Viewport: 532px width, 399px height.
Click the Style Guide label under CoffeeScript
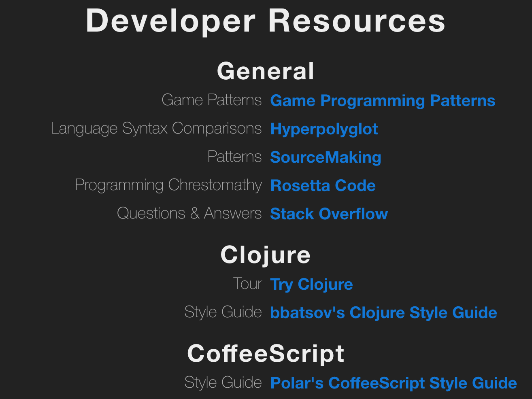pos(223,382)
